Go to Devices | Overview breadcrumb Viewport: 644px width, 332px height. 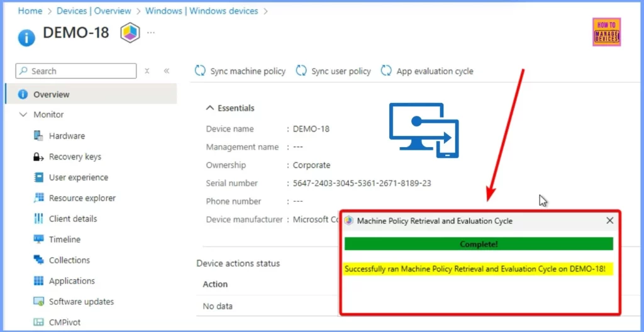click(94, 11)
